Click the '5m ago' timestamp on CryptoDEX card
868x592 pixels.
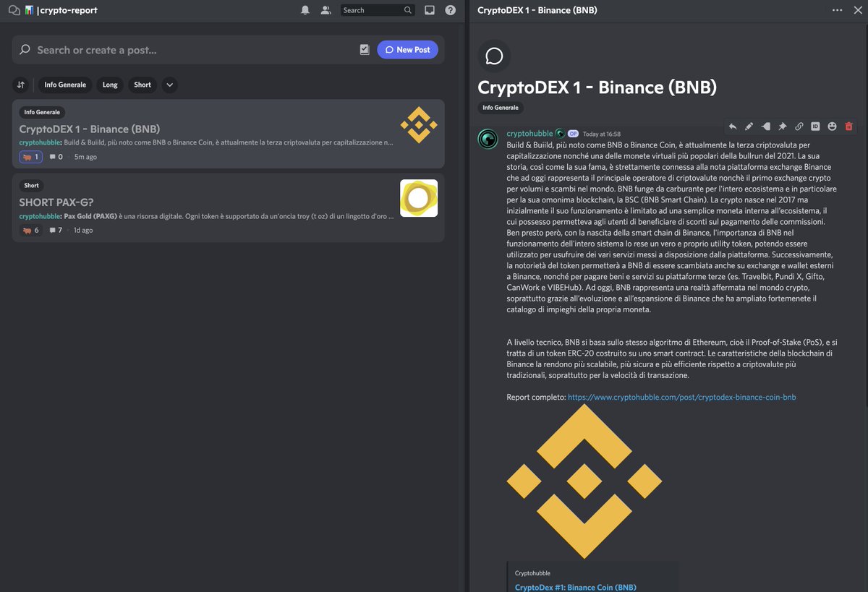click(x=85, y=157)
